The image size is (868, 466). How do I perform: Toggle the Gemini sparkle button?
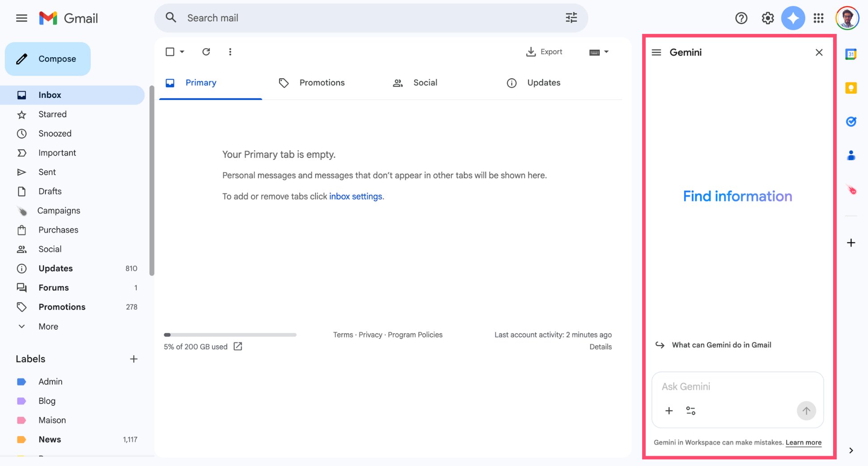pos(793,18)
